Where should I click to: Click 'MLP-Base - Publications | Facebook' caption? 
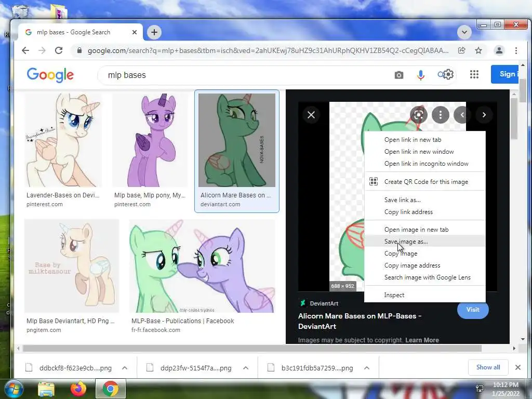coord(182,321)
